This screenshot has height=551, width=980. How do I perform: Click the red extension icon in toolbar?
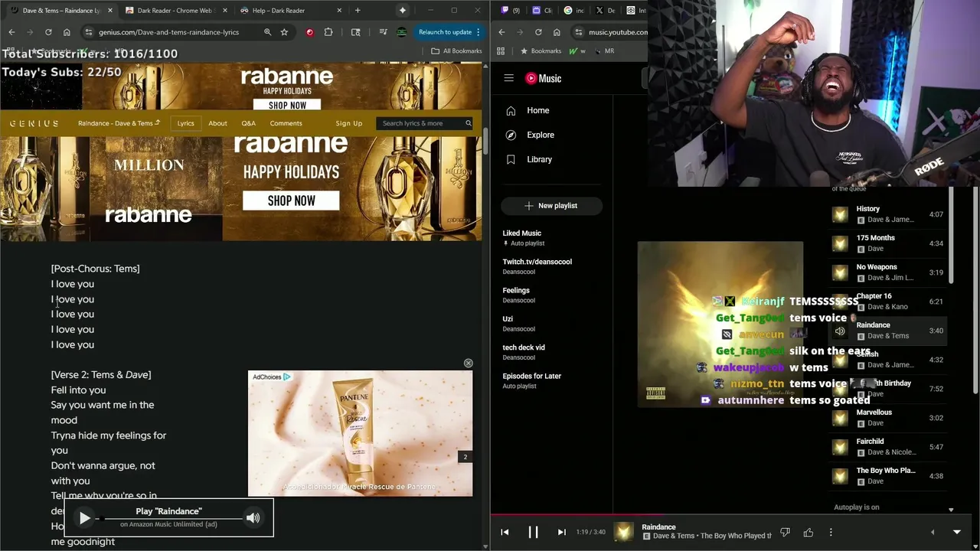[309, 32]
